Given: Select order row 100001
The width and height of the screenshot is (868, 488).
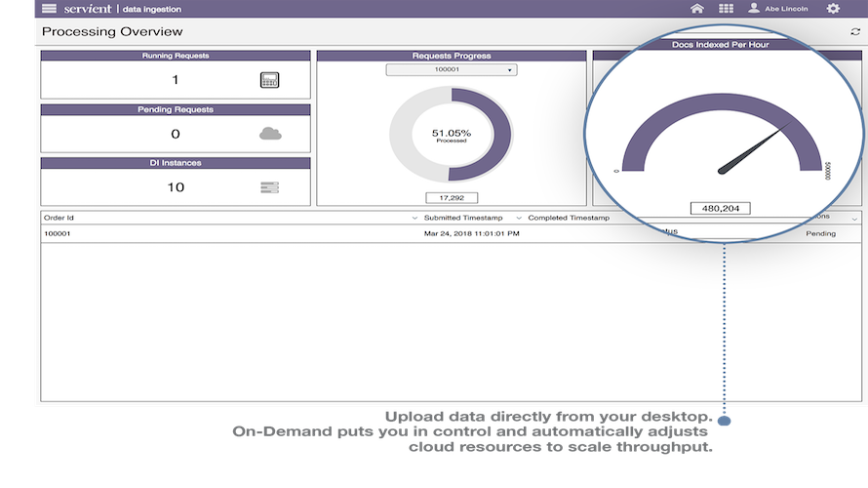Looking at the screenshot, I should pyautogui.click(x=451, y=234).
